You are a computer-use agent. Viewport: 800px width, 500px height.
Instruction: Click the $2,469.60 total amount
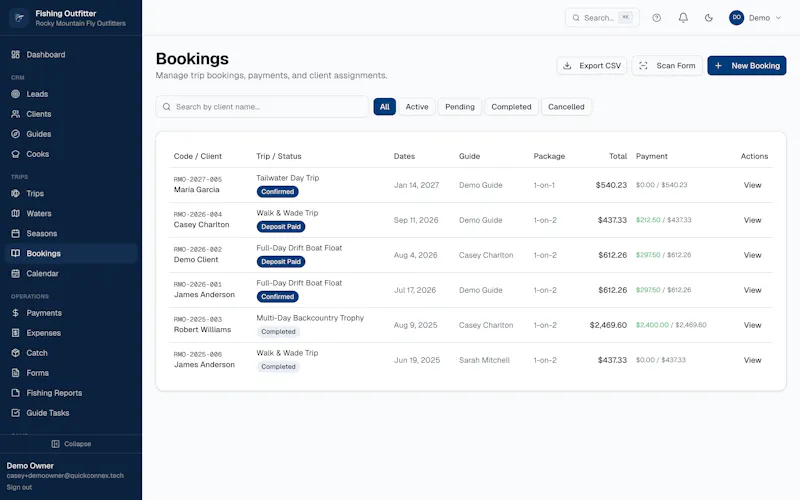[x=608, y=325]
